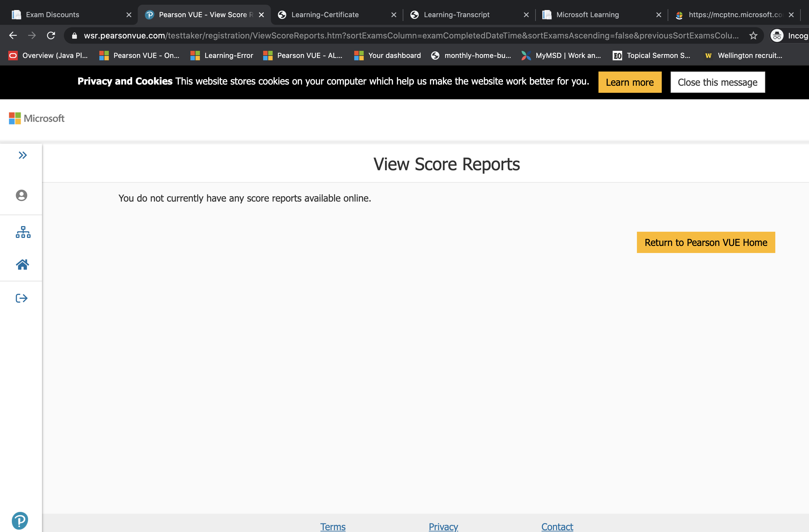Click the Incognito profile icon
This screenshot has width=809, height=532.
point(777,35)
